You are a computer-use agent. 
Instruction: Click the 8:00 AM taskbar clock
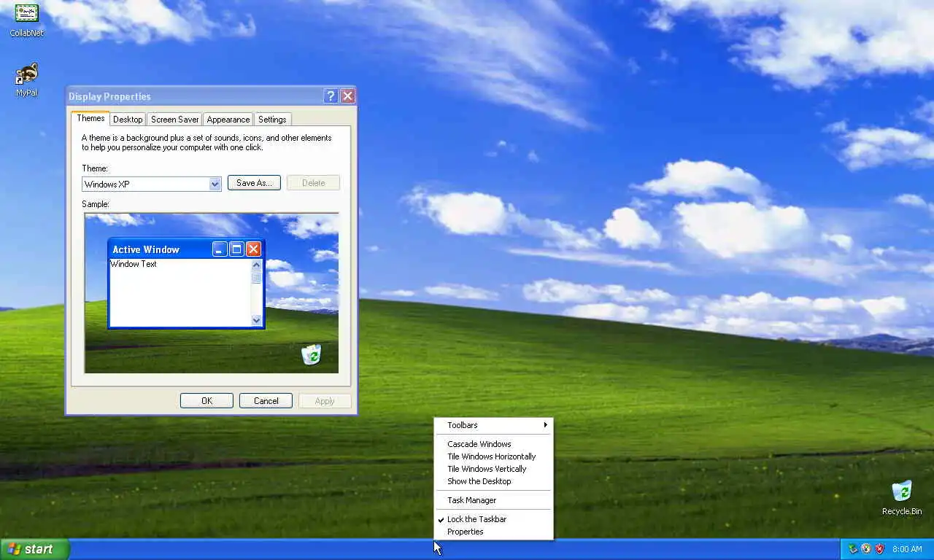(x=907, y=549)
